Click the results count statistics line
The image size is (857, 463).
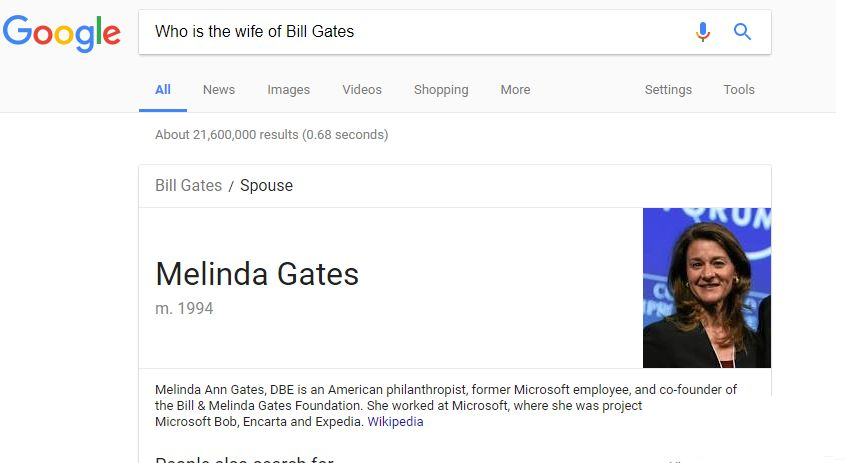point(272,134)
